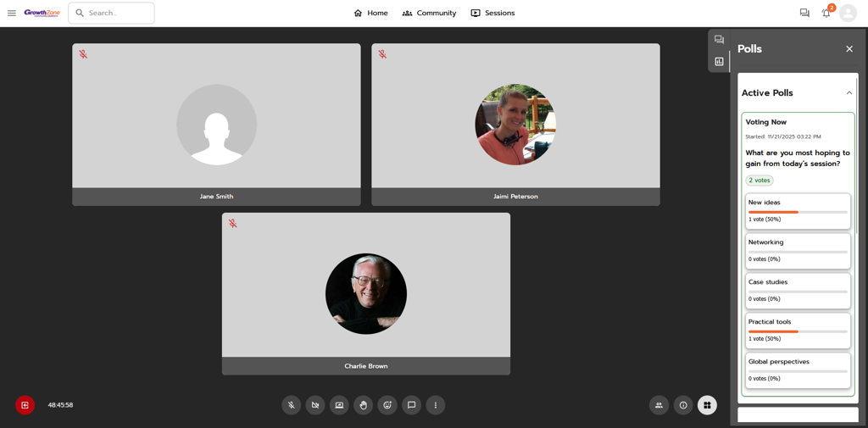Go to Home tab
868x428 pixels.
coord(371,14)
